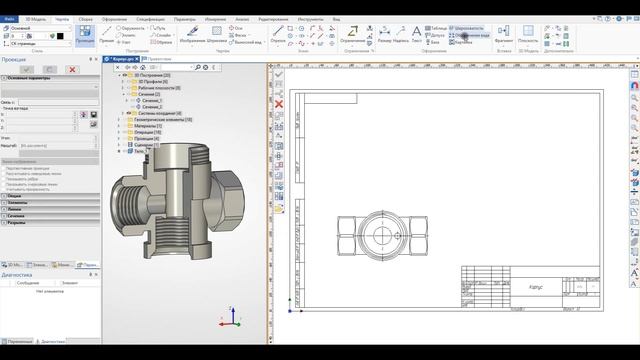Click the Связь с input field

click(58, 102)
